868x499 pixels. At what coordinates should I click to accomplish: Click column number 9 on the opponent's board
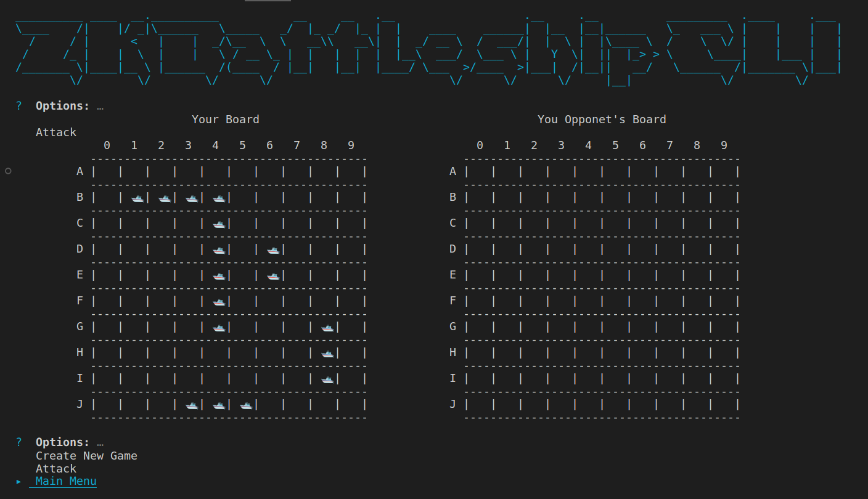pos(724,145)
